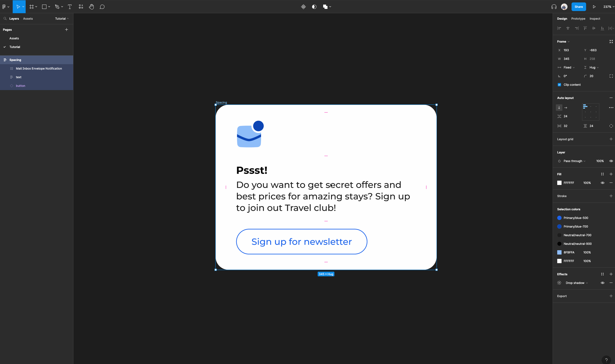615x364 pixels.
Task: Open Fill style library icon
Action: (x=602, y=174)
